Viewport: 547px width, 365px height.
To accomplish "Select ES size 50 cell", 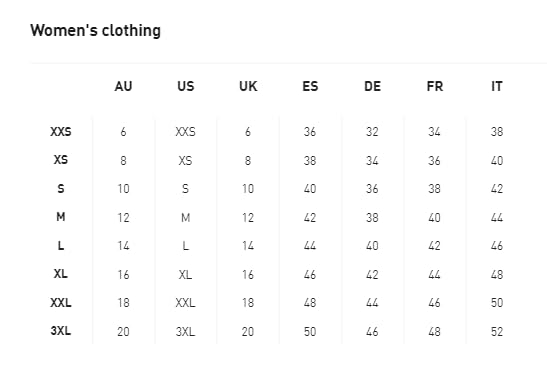I will point(310,332).
